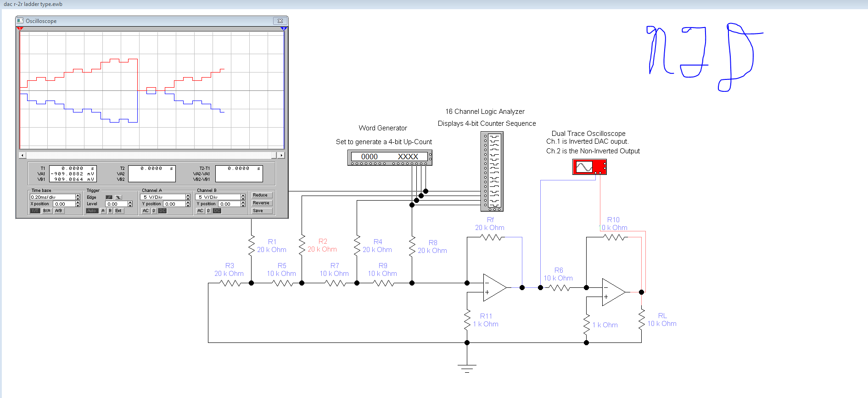Click the oscilloscope scroll right arrow
Screen dimensions: 868x398
click(x=281, y=155)
